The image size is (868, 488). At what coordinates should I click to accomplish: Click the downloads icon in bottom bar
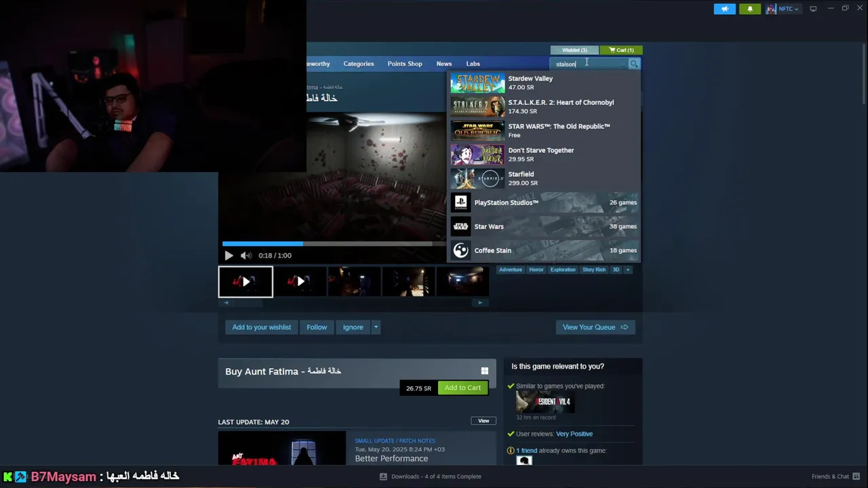click(x=383, y=476)
